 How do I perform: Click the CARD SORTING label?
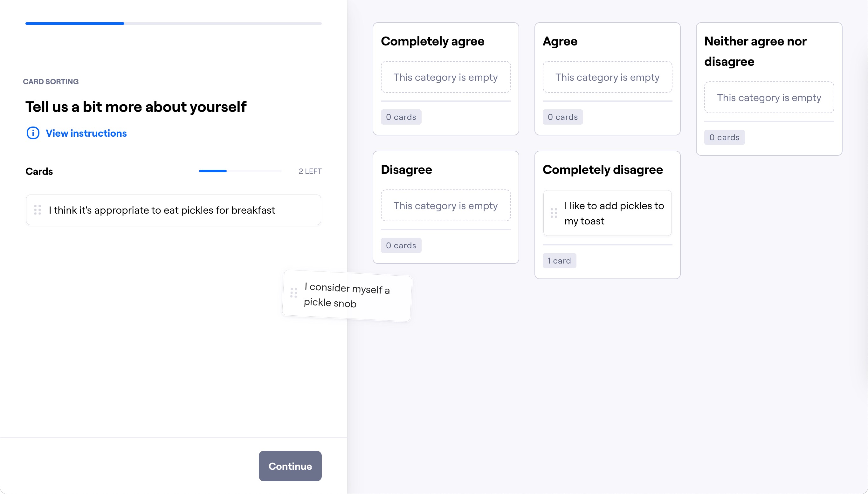[x=51, y=81]
